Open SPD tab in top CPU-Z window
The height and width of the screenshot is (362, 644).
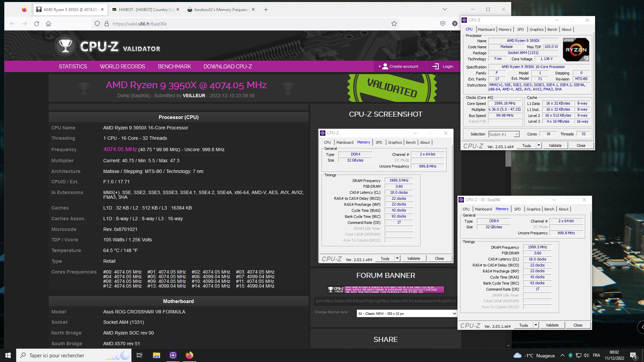520,29
